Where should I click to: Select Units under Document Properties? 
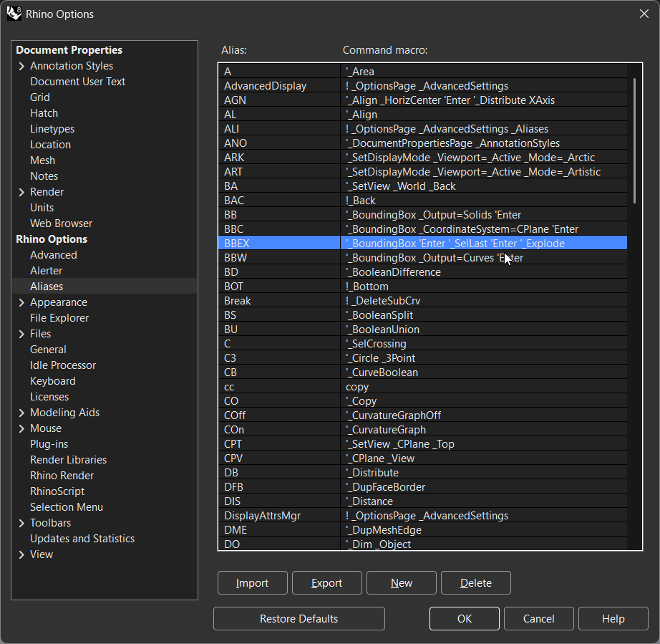(42, 208)
